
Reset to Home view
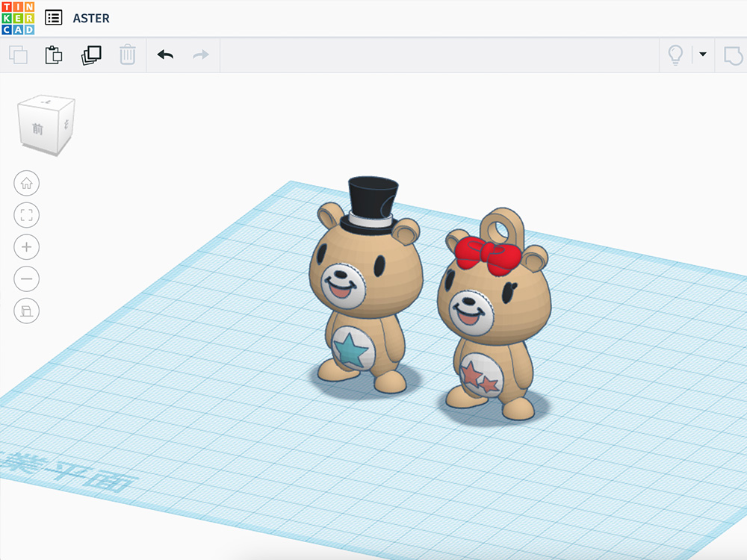coord(27,183)
